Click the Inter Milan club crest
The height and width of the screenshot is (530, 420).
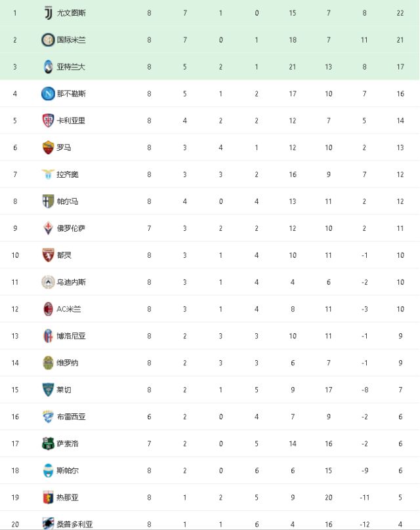pos(48,40)
